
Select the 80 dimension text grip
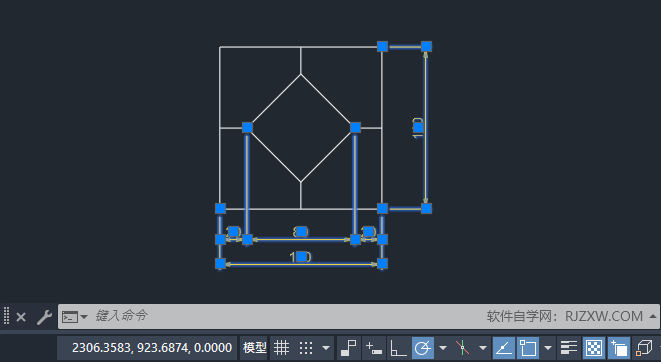pos(301,231)
